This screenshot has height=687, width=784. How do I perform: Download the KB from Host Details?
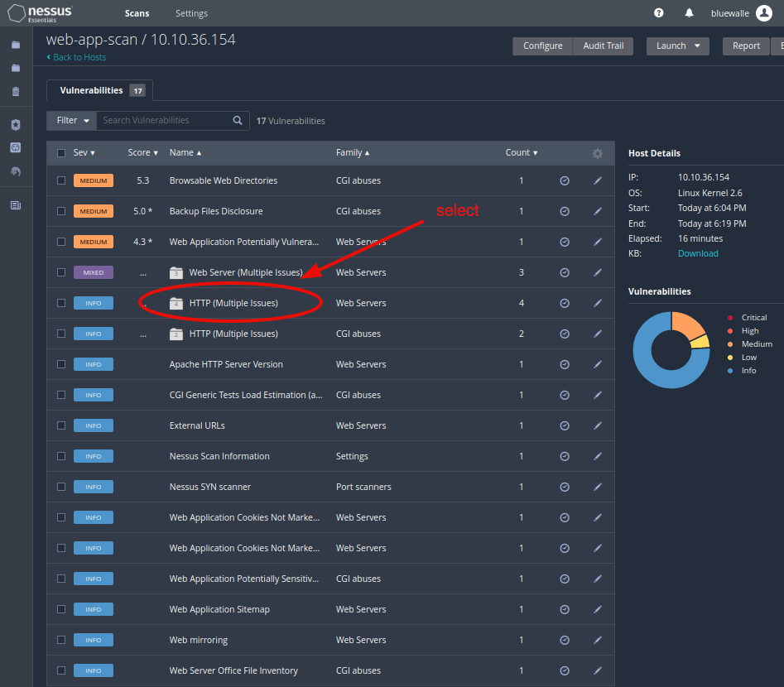click(698, 253)
